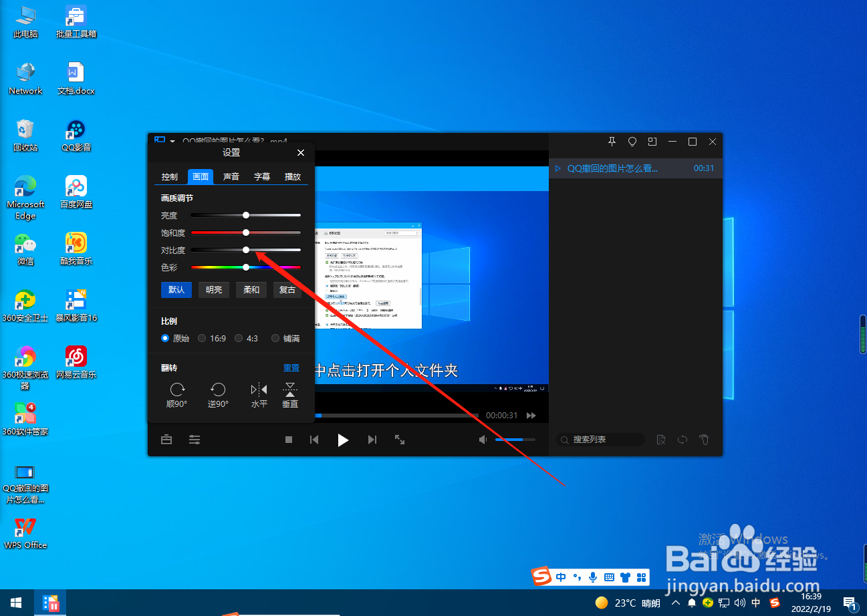Viewport: 867px width, 616px height.
Task: Apply the 明亮 picture preset
Action: 214,290
